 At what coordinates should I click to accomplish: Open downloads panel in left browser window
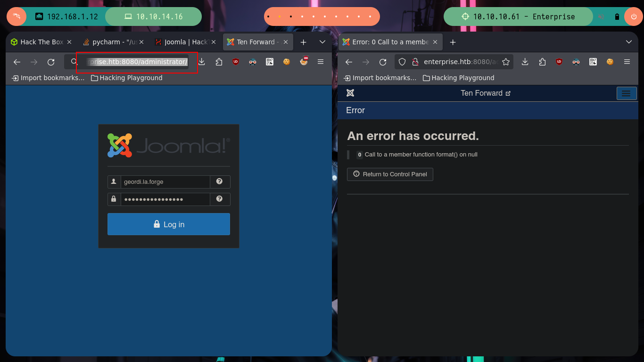coord(202,62)
